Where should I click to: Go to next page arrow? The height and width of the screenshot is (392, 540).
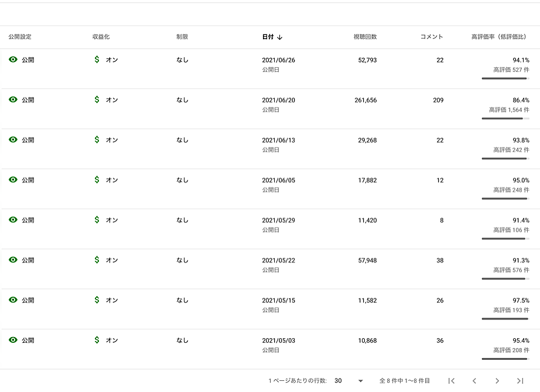pyautogui.click(x=497, y=381)
